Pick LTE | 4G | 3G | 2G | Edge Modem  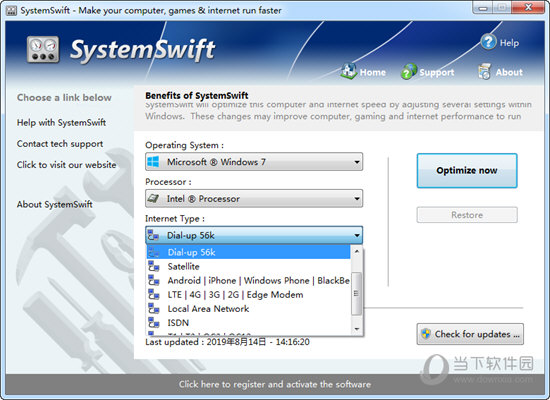click(x=248, y=294)
